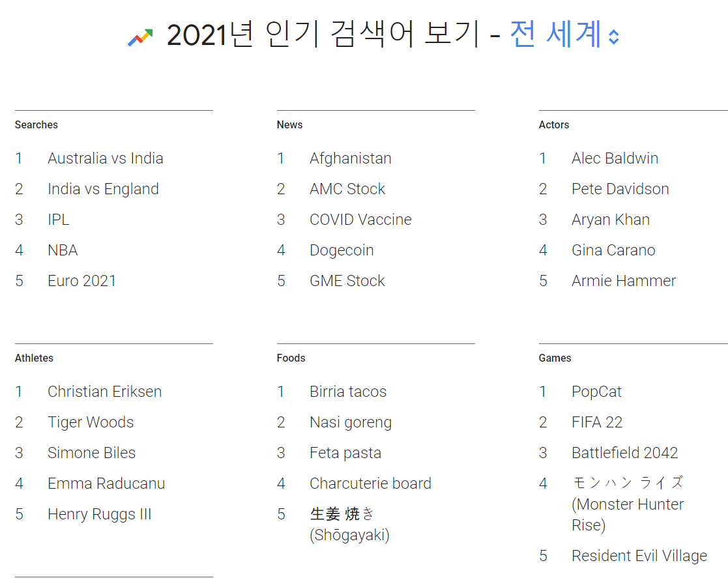Open Battlefield 2042 game entry
728x578 pixels.
[625, 453]
